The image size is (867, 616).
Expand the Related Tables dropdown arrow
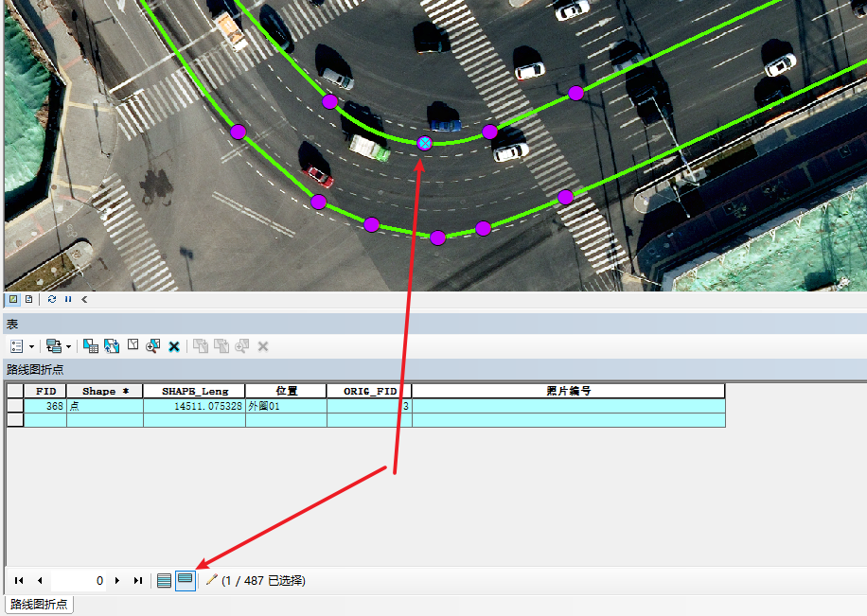pyautogui.click(x=68, y=346)
